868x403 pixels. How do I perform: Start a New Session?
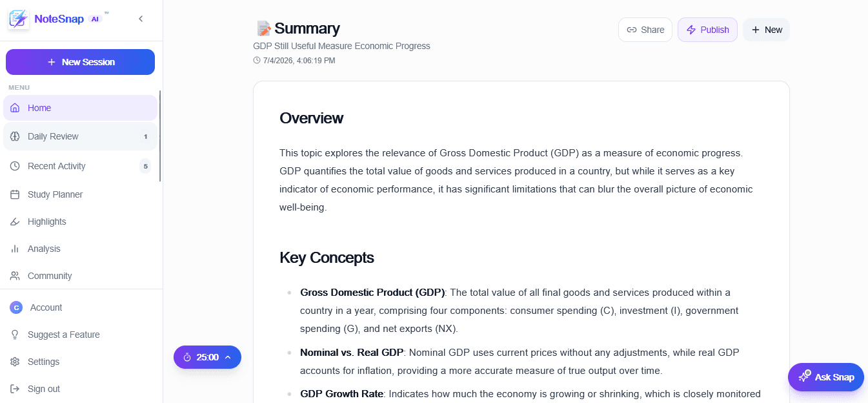point(80,62)
